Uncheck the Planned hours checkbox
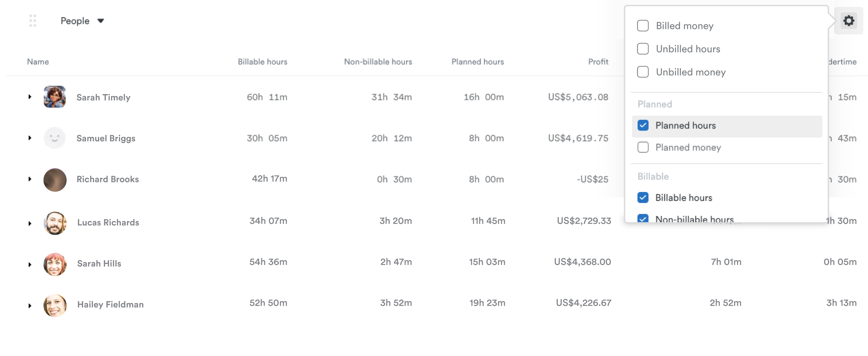The image size is (868, 356). [643, 126]
